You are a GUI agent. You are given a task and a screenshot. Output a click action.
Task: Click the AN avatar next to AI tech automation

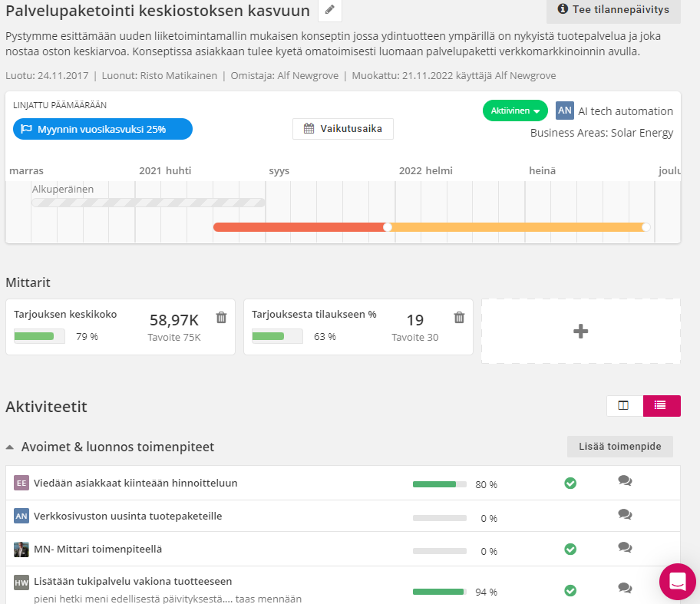(564, 111)
